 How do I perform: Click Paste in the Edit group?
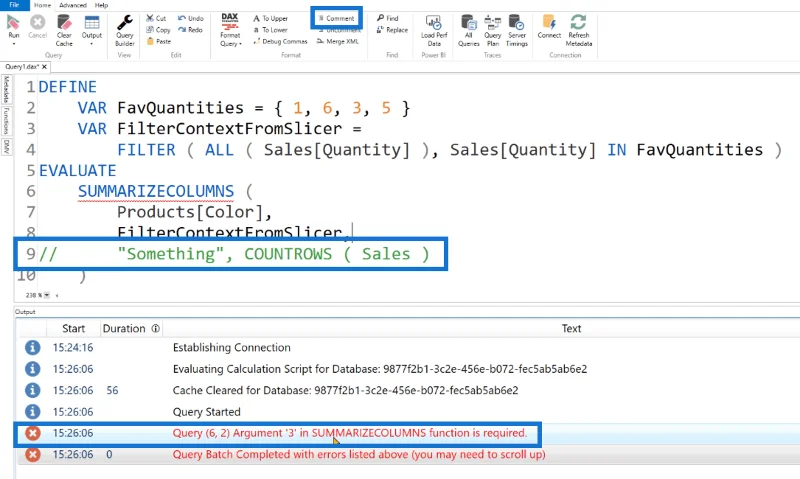click(x=159, y=41)
